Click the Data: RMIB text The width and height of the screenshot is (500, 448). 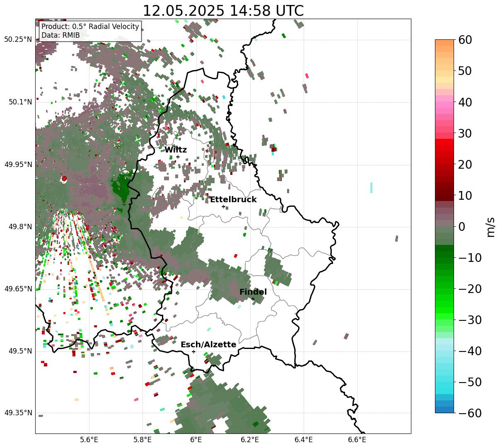pos(60,36)
